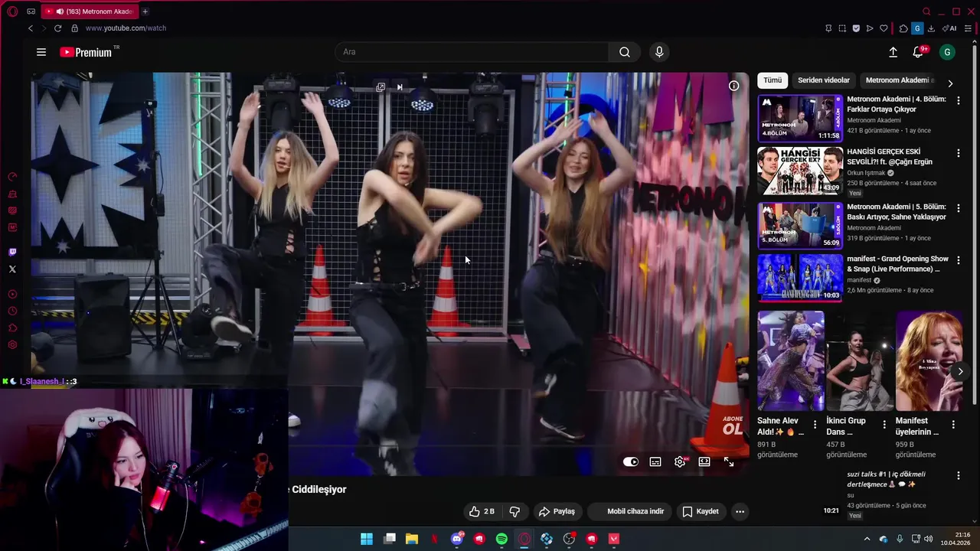
Task: Open more actions ellipsis below video
Action: coord(740,511)
